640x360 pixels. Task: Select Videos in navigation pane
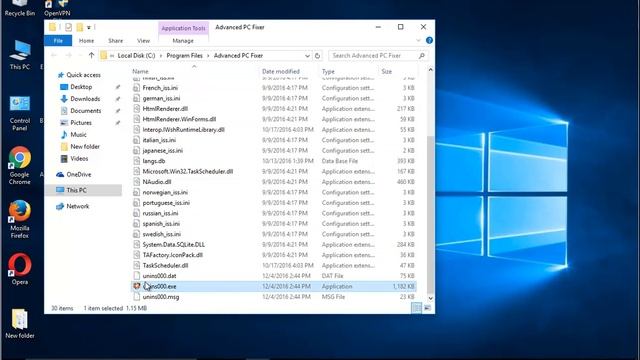79,158
